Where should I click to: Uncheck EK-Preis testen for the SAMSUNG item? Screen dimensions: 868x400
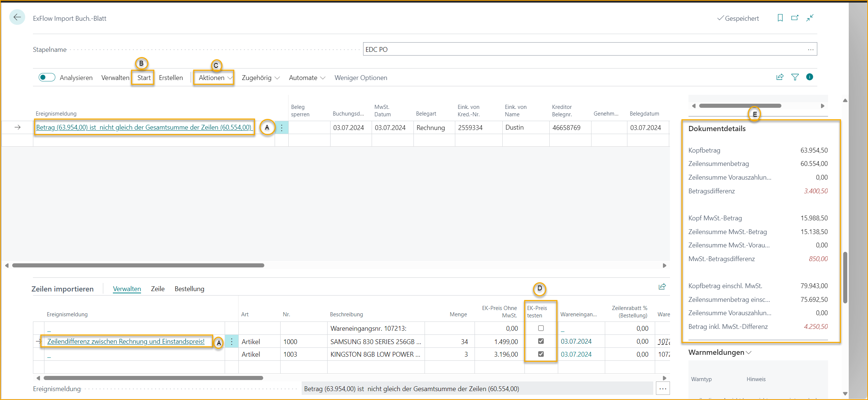pyautogui.click(x=541, y=341)
